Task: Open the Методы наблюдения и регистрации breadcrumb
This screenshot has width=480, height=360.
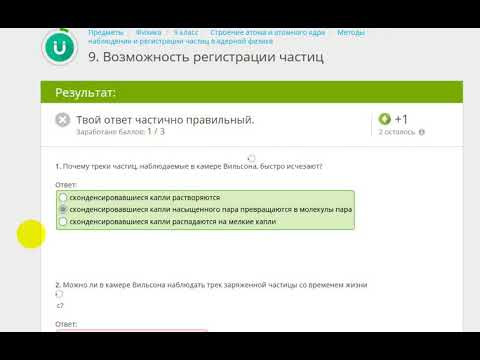Action: 227,37
